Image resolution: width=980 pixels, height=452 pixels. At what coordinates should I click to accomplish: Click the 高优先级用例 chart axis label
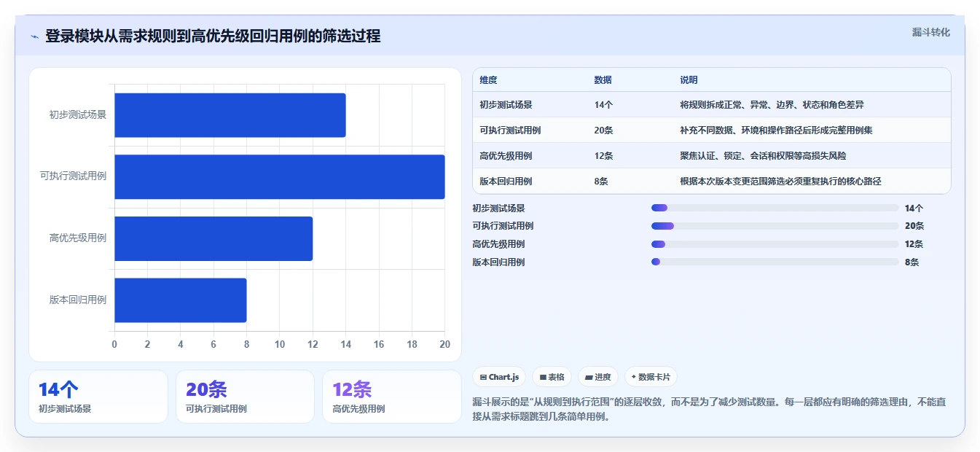click(78, 238)
